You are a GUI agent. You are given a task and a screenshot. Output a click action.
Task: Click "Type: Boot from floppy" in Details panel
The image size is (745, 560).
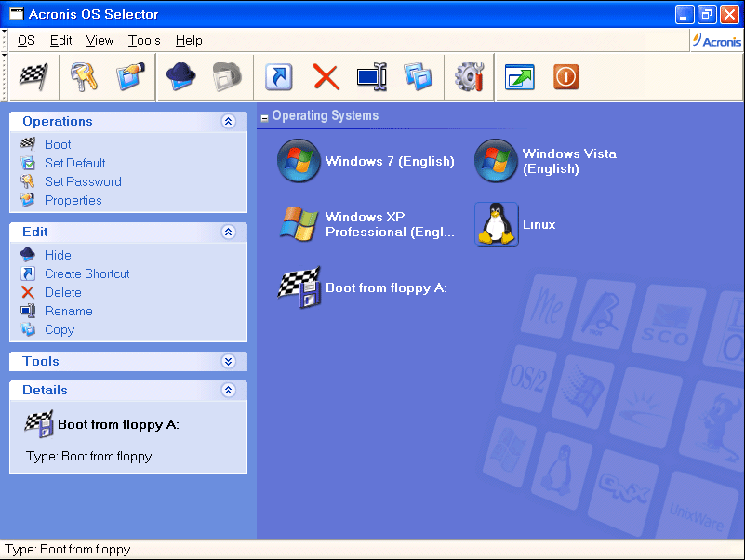point(89,457)
